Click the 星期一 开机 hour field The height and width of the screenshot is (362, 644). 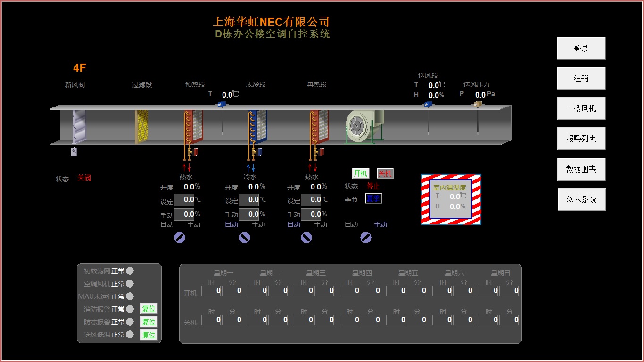pos(211,291)
